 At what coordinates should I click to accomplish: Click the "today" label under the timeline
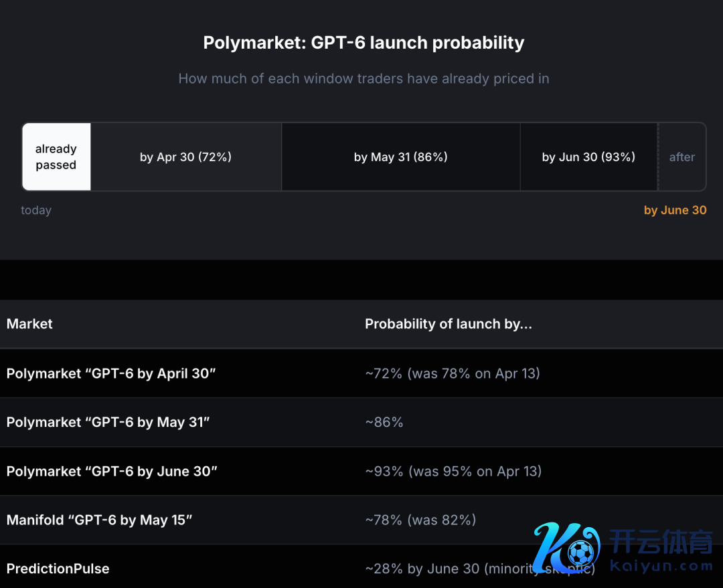(x=36, y=210)
